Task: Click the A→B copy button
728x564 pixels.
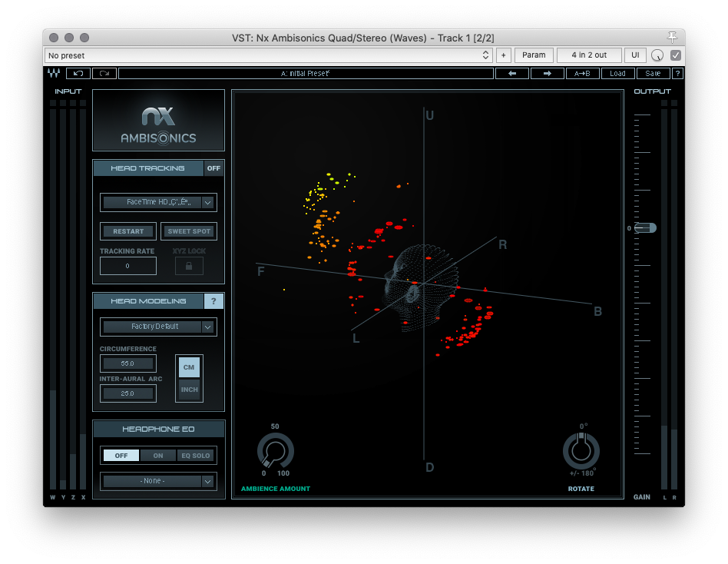Action: coord(582,73)
